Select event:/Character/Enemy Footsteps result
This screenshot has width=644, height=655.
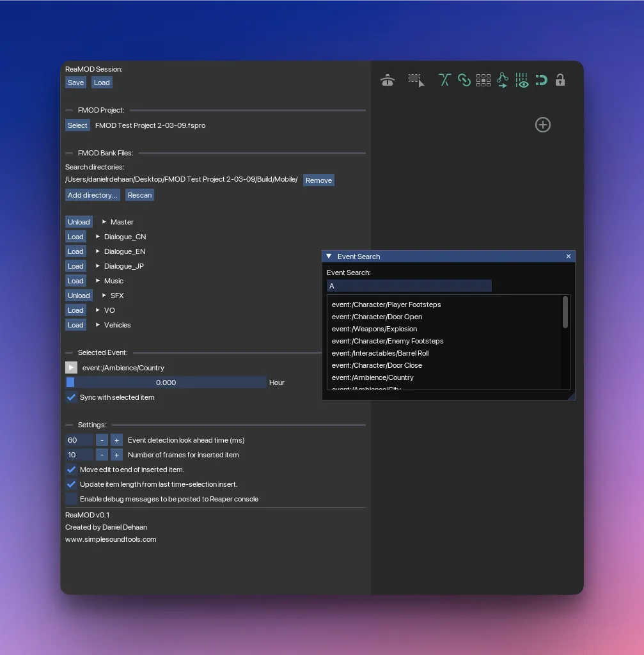[387, 341]
